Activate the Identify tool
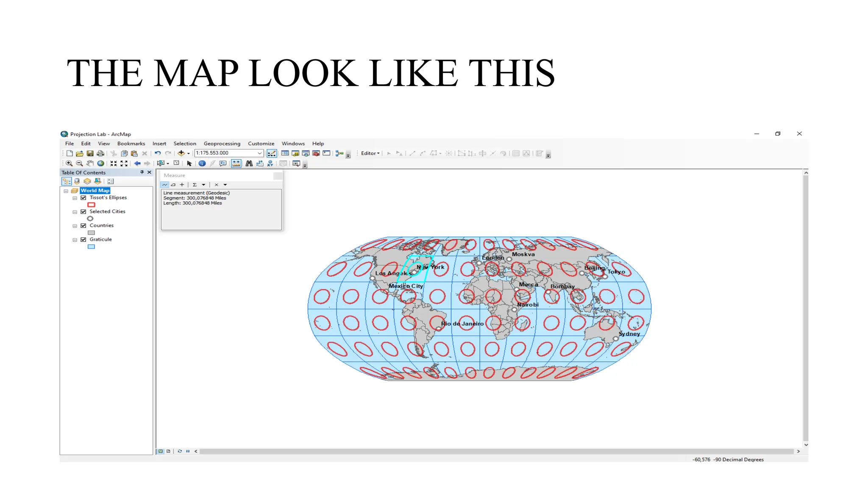The height and width of the screenshot is (488, 868). pos(202,164)
